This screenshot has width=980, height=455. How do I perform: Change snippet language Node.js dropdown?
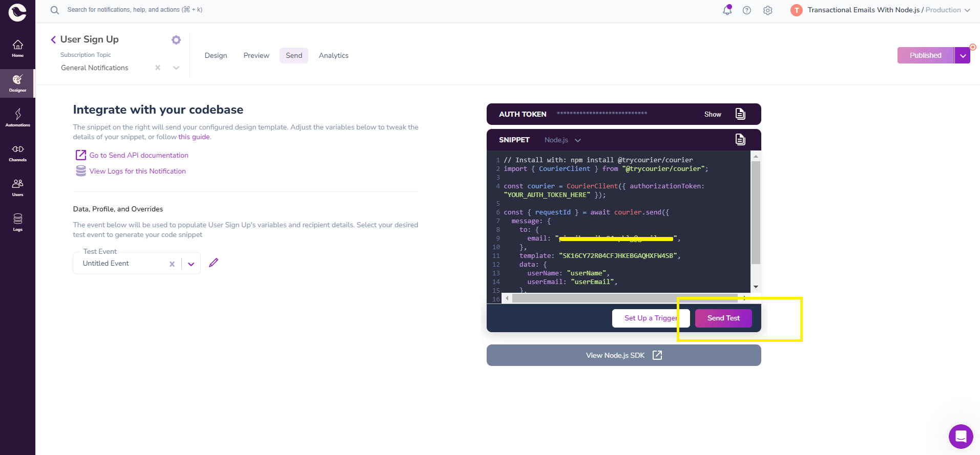562,140
